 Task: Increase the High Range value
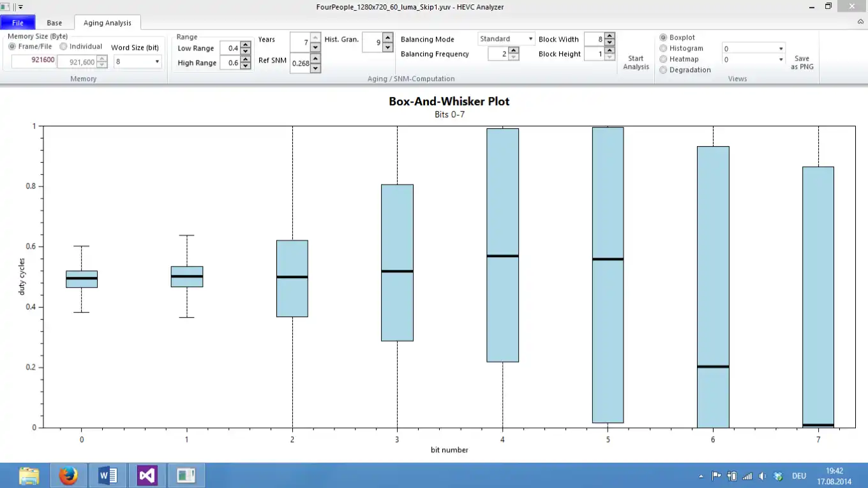(x=245, y=59)
